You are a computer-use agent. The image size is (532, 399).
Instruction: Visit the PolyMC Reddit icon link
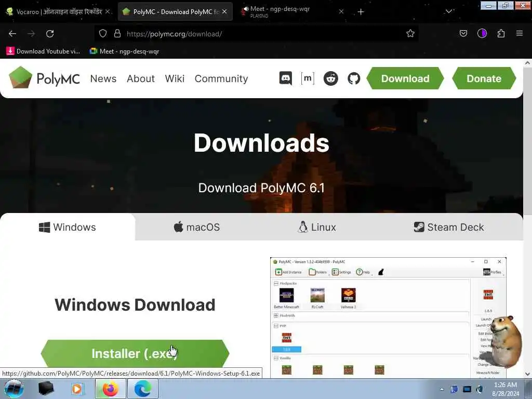(x=330, y=78)
